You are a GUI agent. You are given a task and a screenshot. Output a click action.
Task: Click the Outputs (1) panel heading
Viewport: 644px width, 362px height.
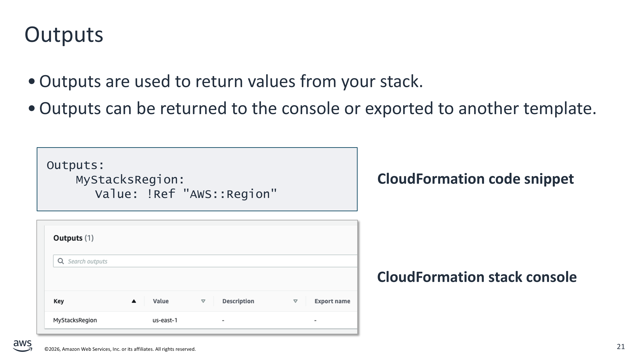(x=74, y=238)
